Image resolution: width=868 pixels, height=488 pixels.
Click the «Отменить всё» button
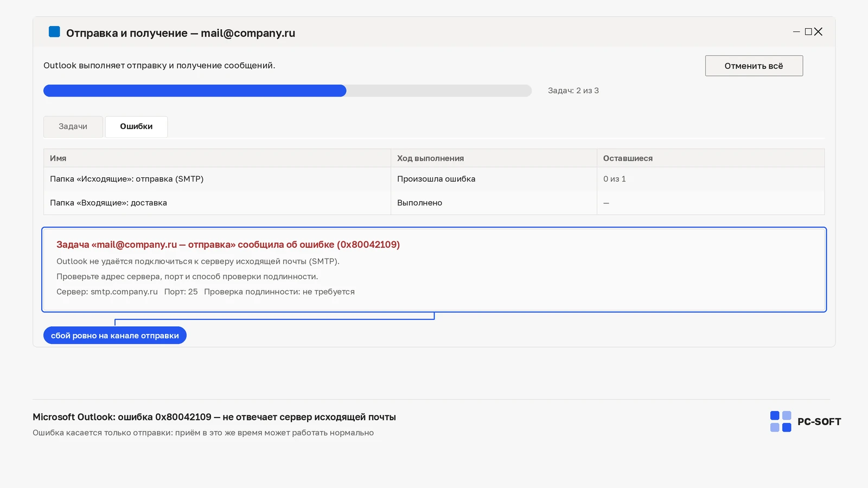click(x=754, y=66)
